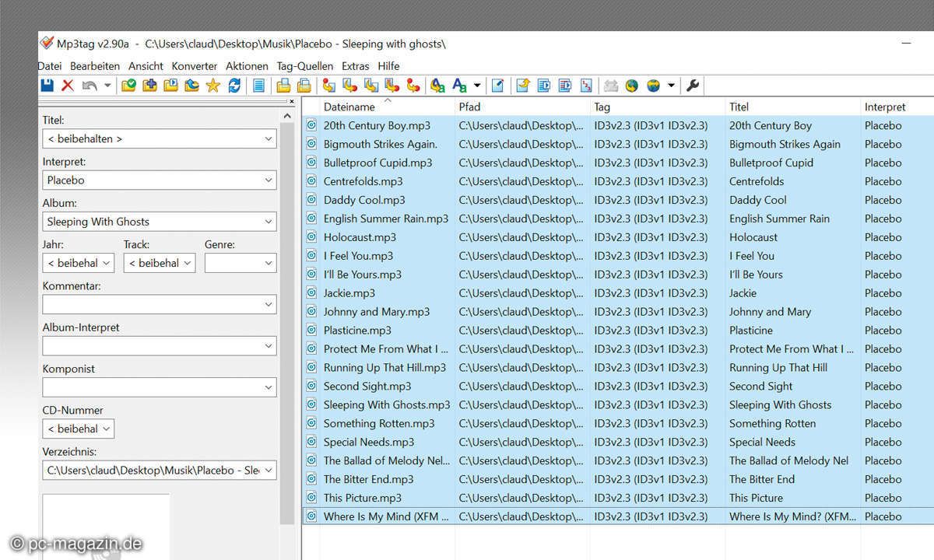Viewport: 934px width, 560px height.
Task: Expand the Kommentar combo box
Action: pyautogui.click(x=268, y=304)
